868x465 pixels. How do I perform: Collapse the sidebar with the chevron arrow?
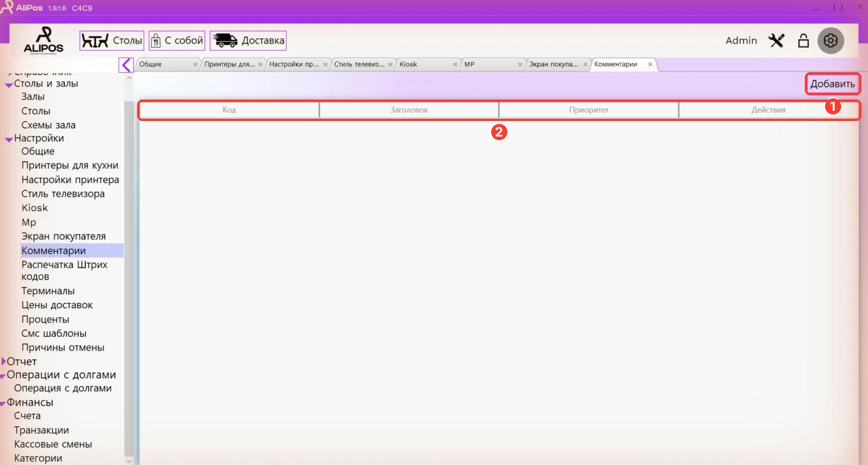(126, 64)
